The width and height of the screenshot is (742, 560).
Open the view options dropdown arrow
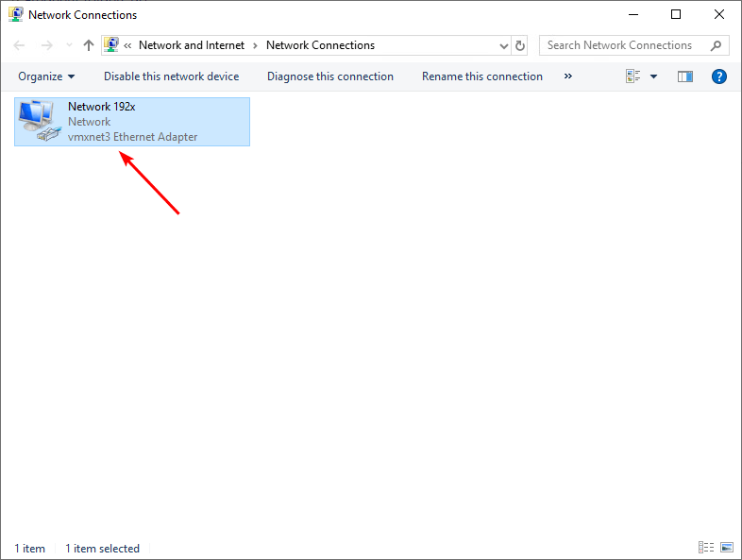tap(653, 76)
